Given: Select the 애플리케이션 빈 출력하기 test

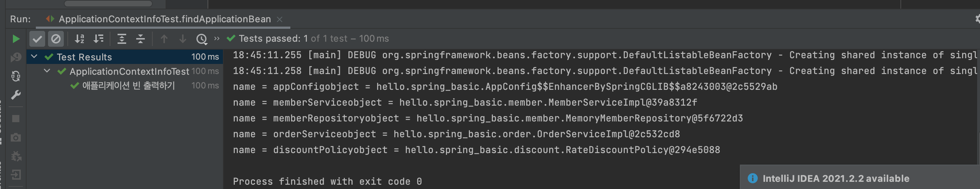Looking at the screenshot, I should (128, 86).
